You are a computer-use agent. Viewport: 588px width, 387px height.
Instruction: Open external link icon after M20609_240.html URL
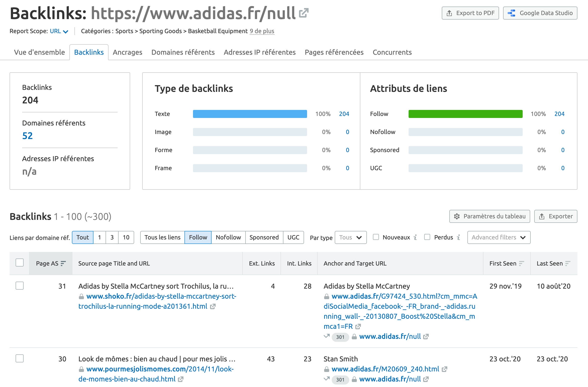(444, 369)
